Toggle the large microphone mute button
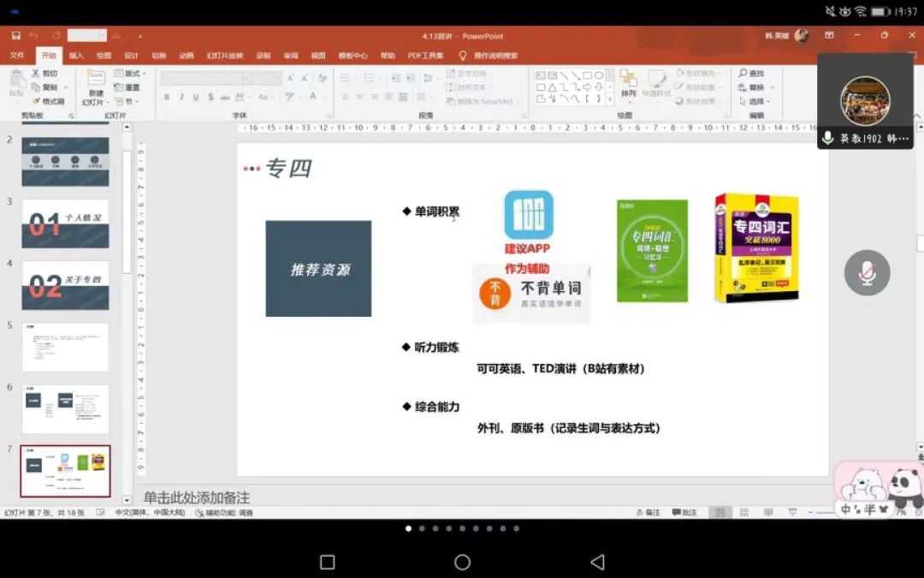The image size is (924, 578). (867, 273)
